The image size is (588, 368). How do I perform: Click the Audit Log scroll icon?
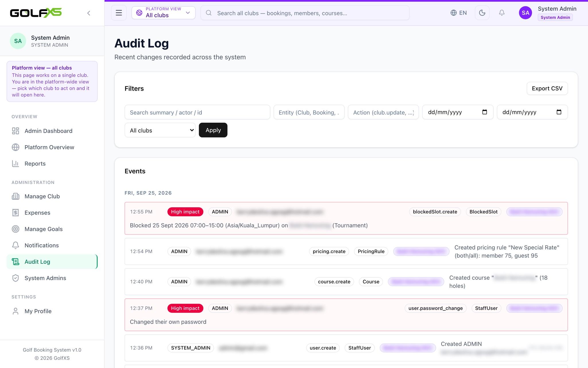click(x=16, y=262)
